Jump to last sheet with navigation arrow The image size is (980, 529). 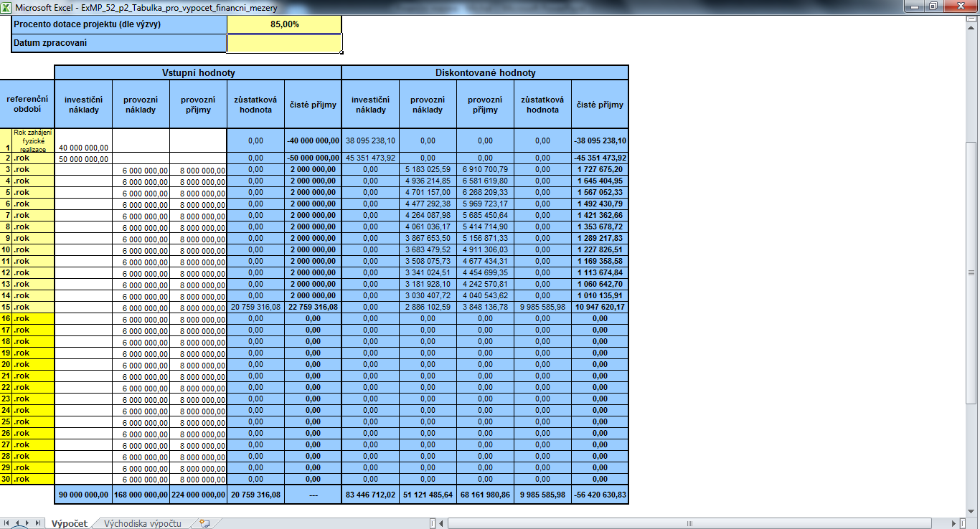tap(38, 523)
